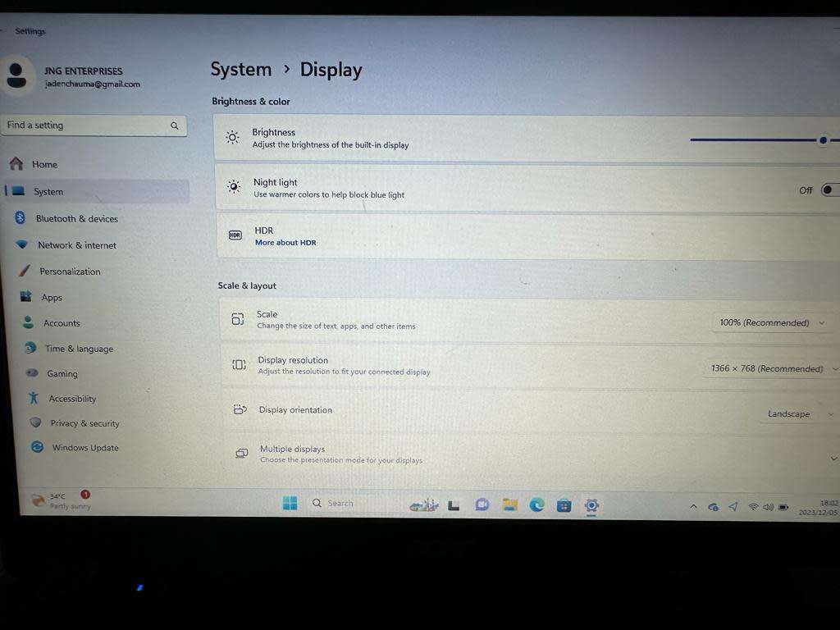The width and height of the screenshot is (840, 630).
Task: Go back to System via the breadcrumb
Action: coord(240,69)
